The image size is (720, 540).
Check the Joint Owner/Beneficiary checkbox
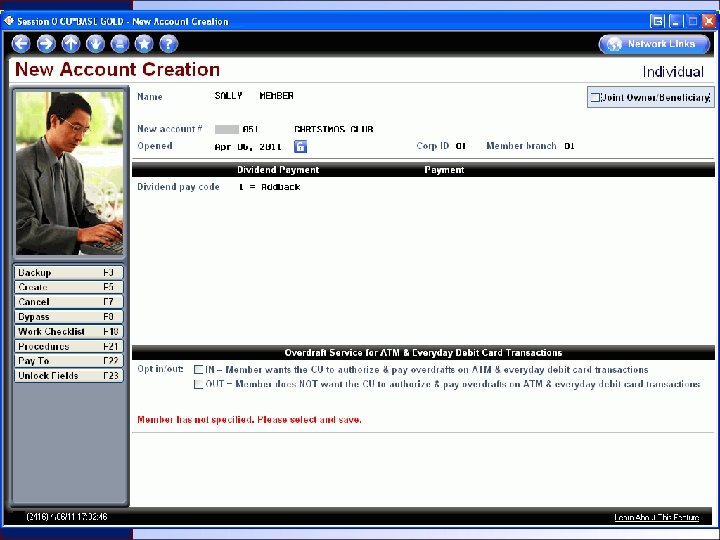(595, 97)
